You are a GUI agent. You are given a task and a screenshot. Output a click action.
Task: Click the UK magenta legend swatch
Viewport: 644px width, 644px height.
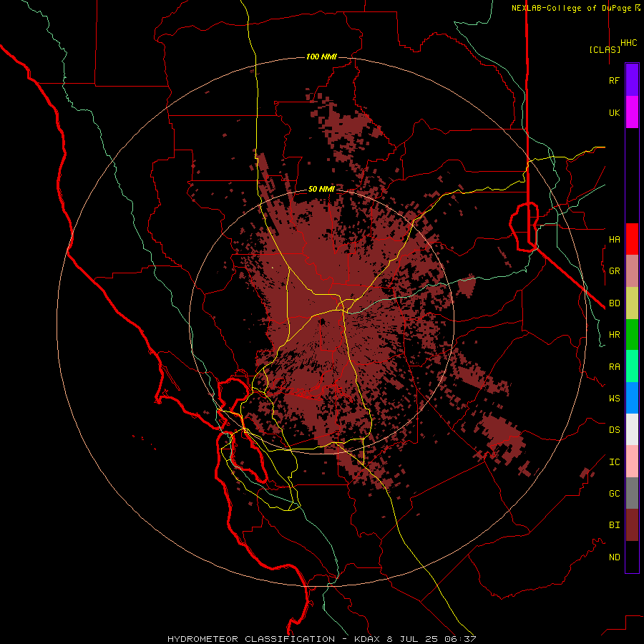(x=632, y=112)
